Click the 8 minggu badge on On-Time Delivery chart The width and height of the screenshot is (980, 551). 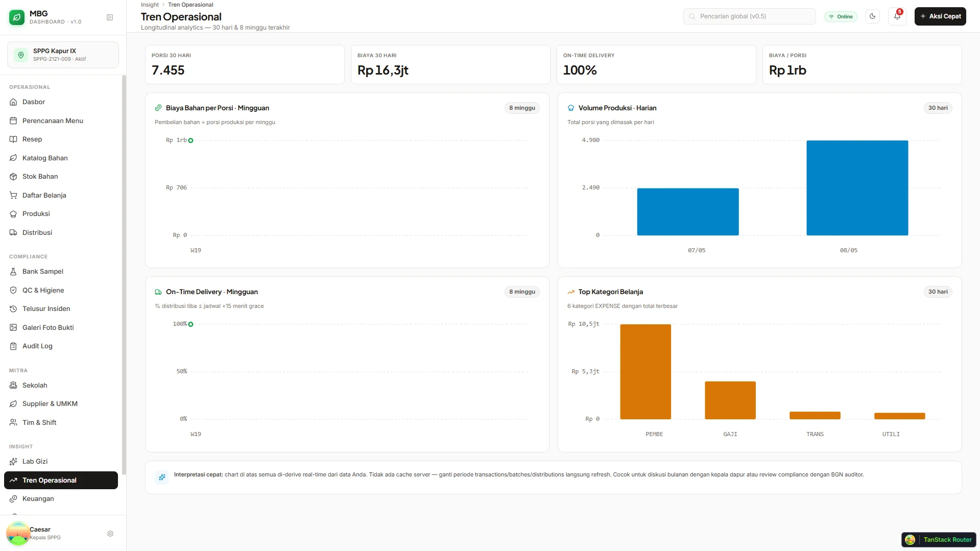tap(522, 292)
